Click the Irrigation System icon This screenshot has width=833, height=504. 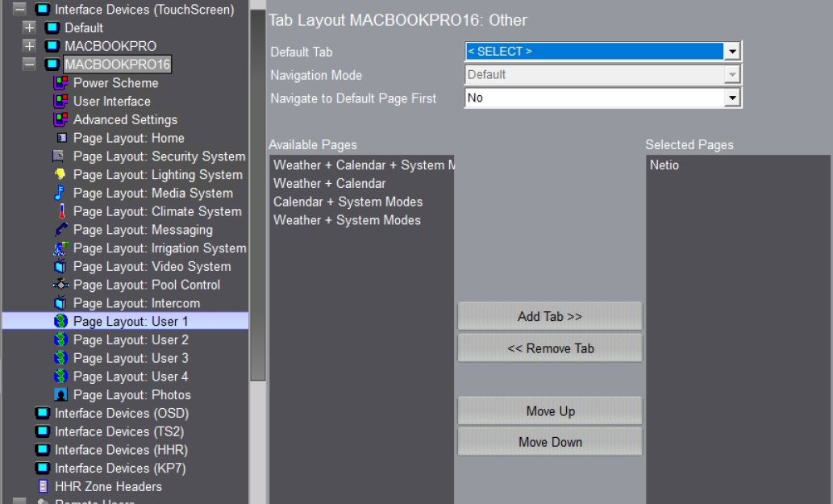point(60,248)
